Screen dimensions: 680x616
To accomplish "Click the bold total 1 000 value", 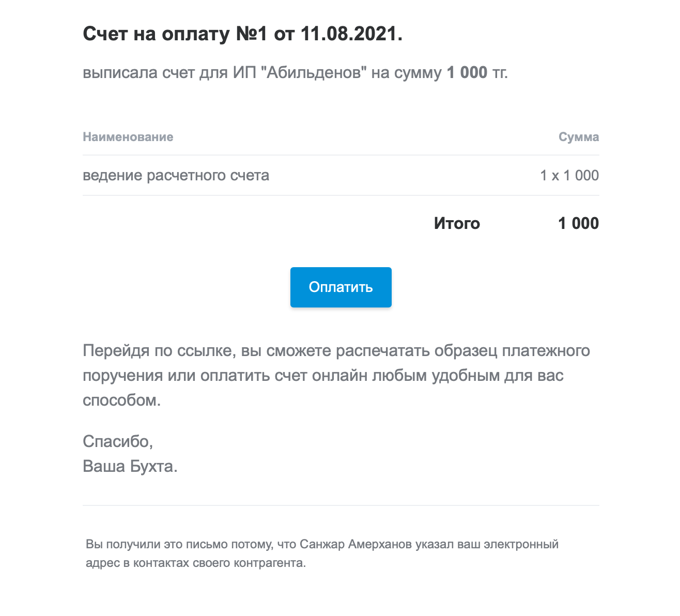I will [x=578, y=223].
